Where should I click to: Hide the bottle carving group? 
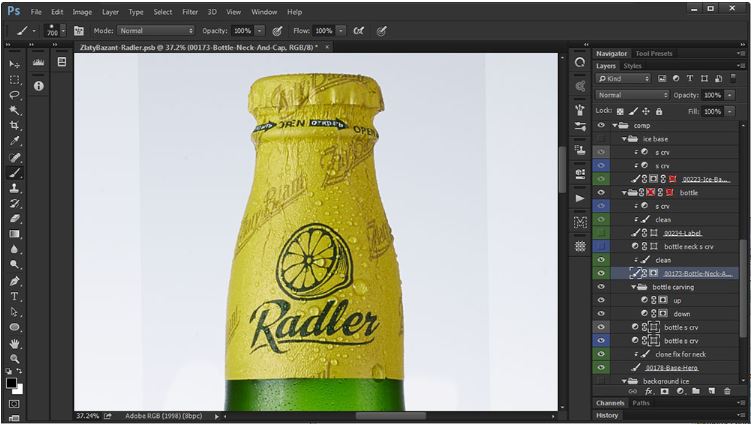click(601, 287)
